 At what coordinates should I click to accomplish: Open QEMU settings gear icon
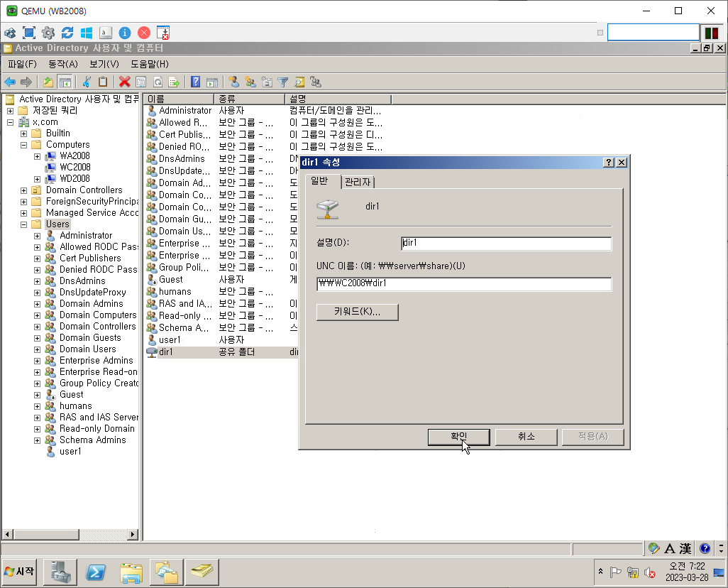pyautogui.click(x=48, y=33)
